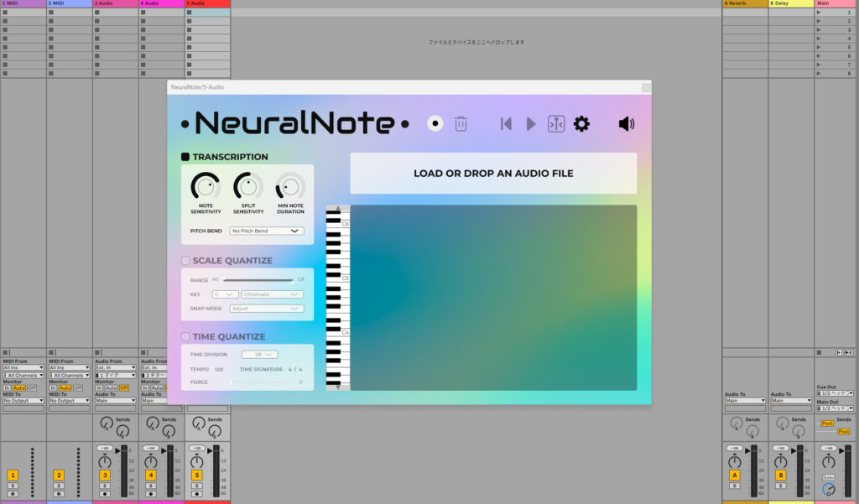Select the 3 Audio track header

pyautogui.click(x=115, y=3)
